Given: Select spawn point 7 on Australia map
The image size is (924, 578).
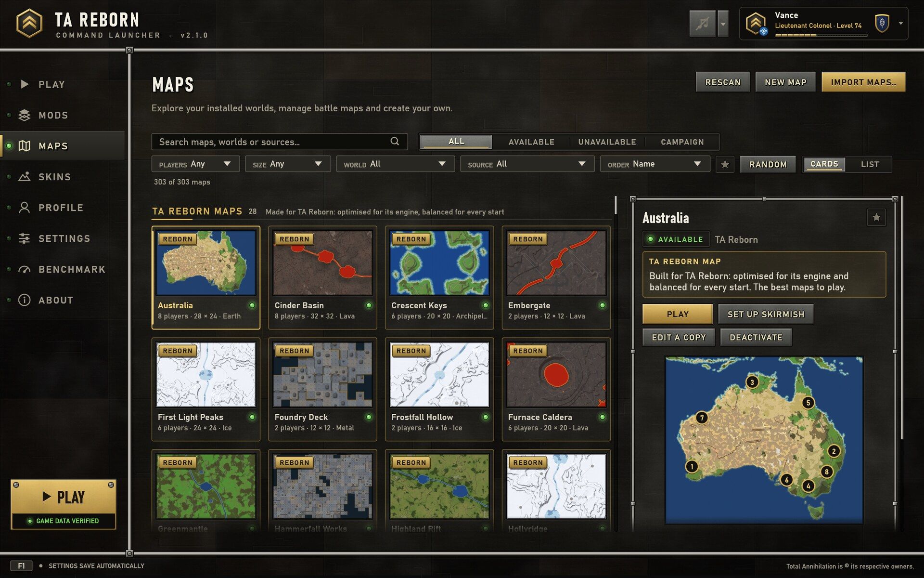Looking at the screenshot, I should coord(702,418).
